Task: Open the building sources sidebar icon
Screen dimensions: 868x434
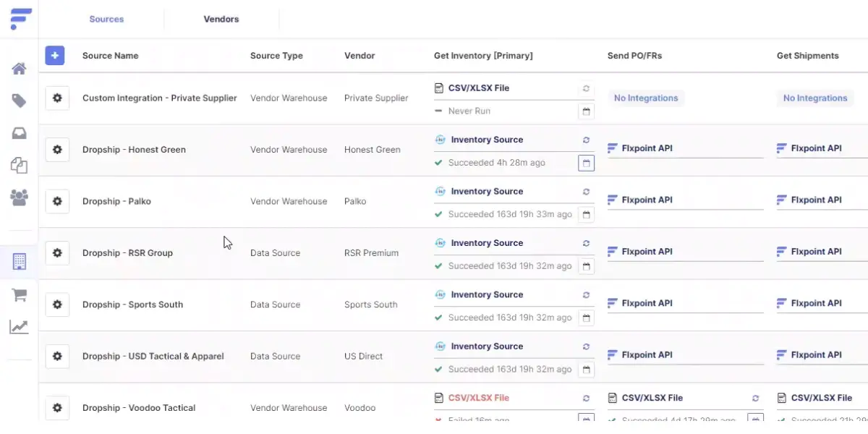Action: point(19,261)
